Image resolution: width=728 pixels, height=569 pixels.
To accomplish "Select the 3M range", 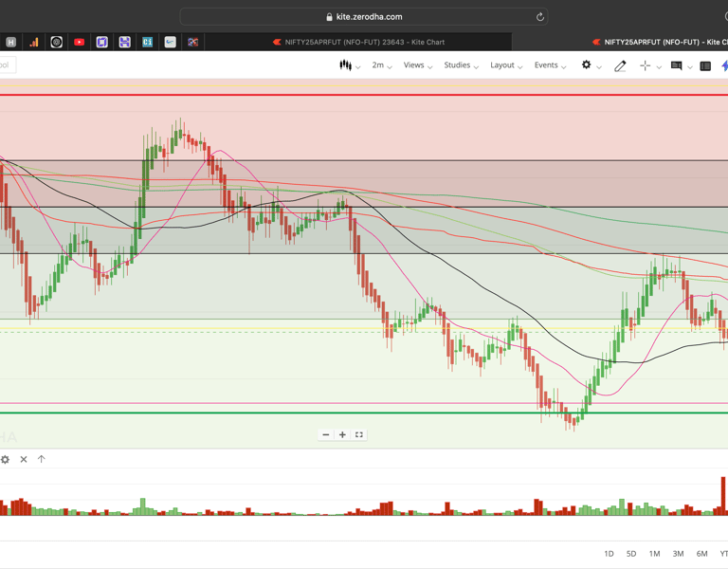I will (x=678, y=554).
